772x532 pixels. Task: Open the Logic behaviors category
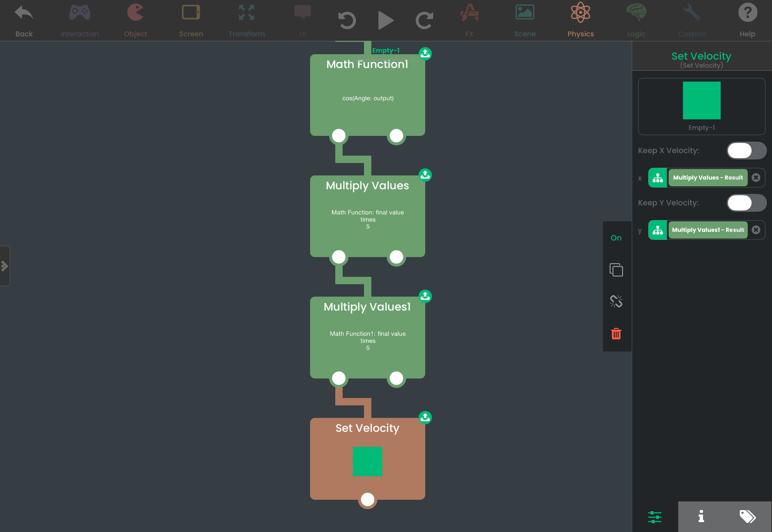click(636, 20)
